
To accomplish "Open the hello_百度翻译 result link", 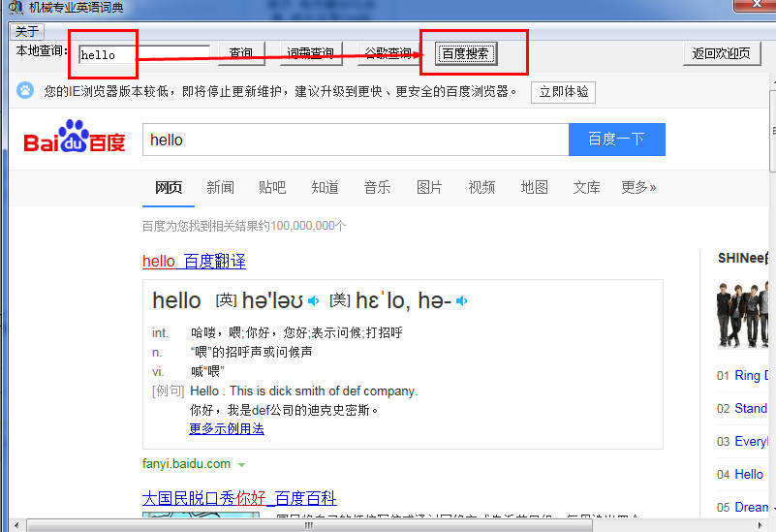I will (x=194, y=261).
